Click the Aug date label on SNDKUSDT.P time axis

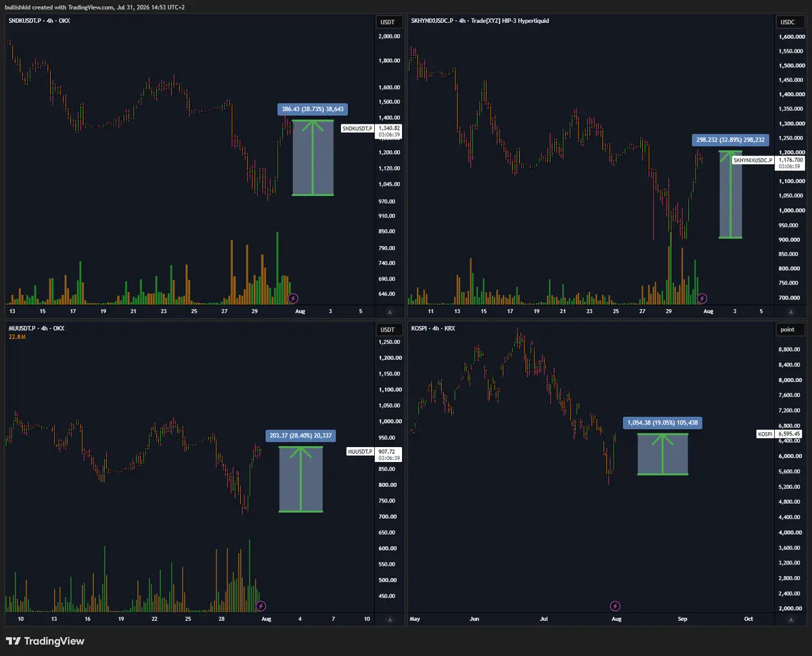pyautogui.click(x=300, y=312)
